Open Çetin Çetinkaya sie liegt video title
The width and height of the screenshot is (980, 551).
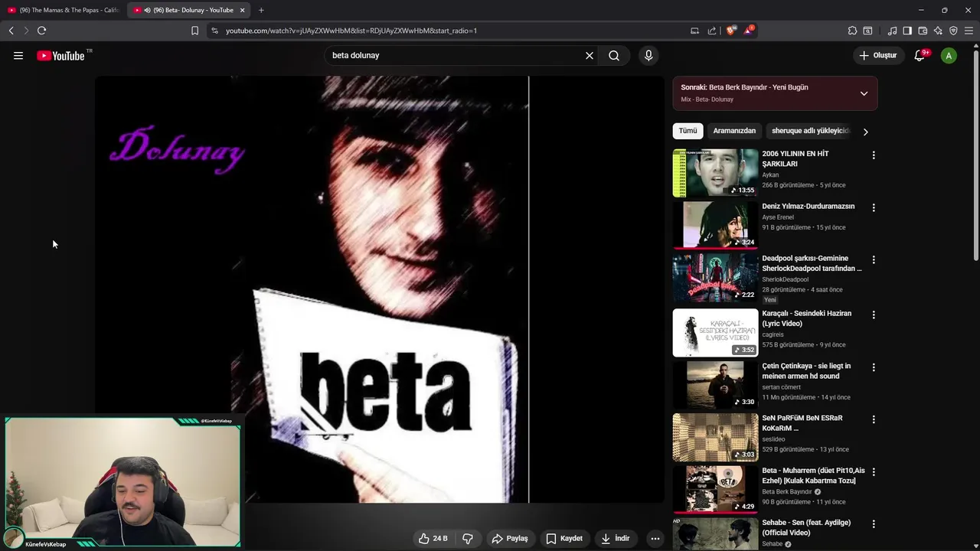806,371
